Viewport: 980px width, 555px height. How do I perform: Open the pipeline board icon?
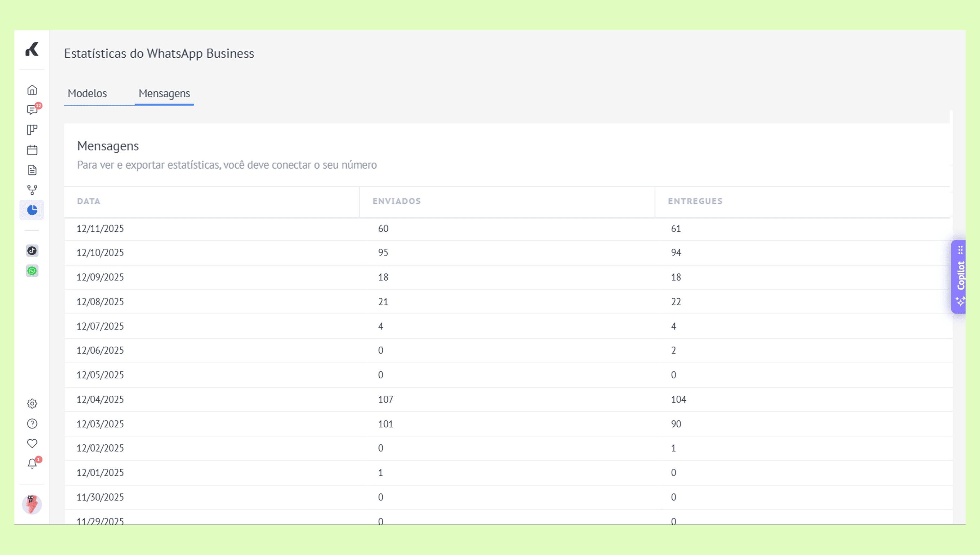pyautogui.click(x=32, y=130)
